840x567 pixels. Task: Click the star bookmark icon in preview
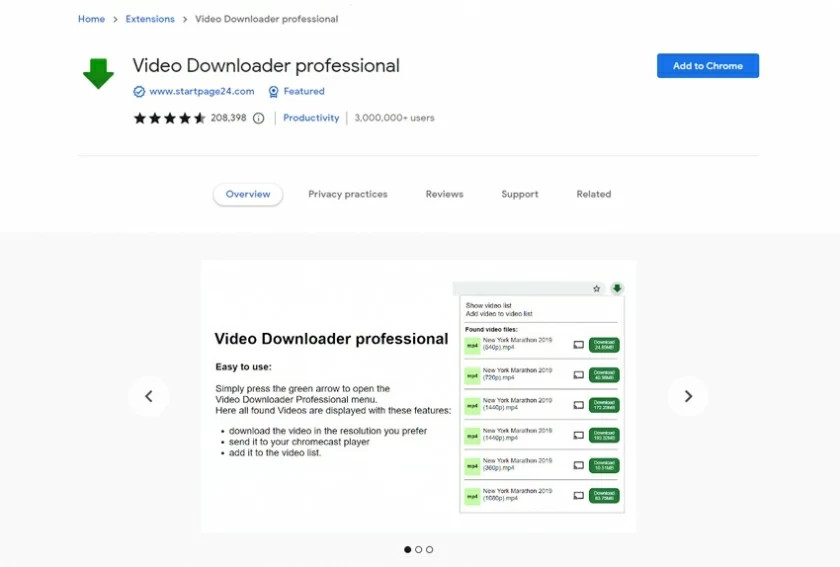(x=596, y=289)
